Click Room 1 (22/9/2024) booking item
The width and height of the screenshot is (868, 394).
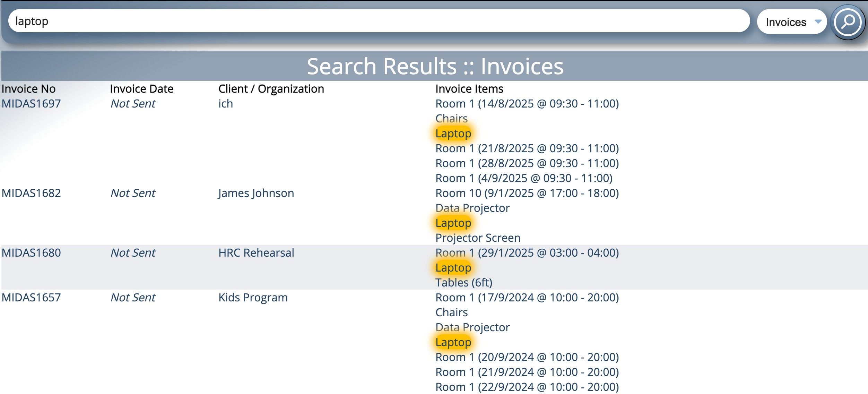click(x=527, y=387)
